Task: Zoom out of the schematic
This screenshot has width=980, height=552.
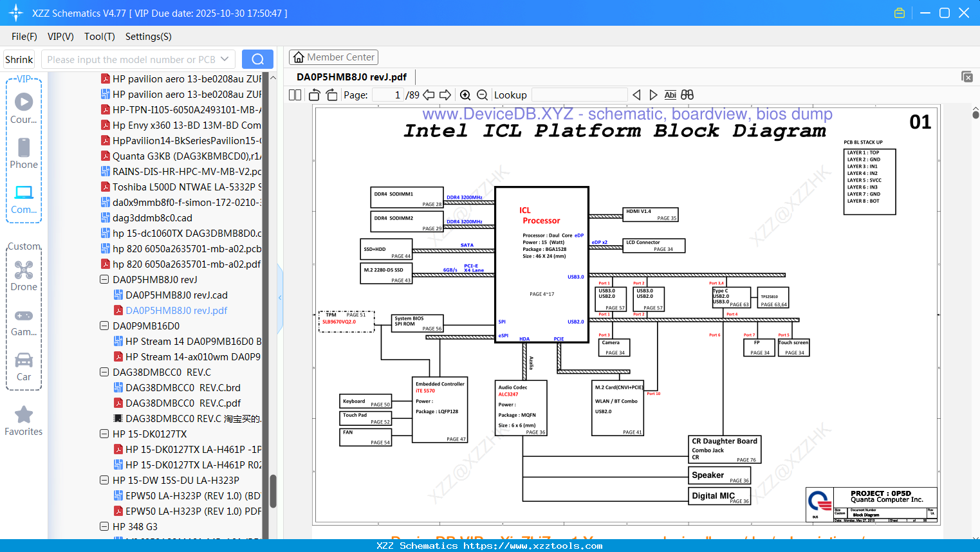Action: pyautogui.click(x=482, y=95)
